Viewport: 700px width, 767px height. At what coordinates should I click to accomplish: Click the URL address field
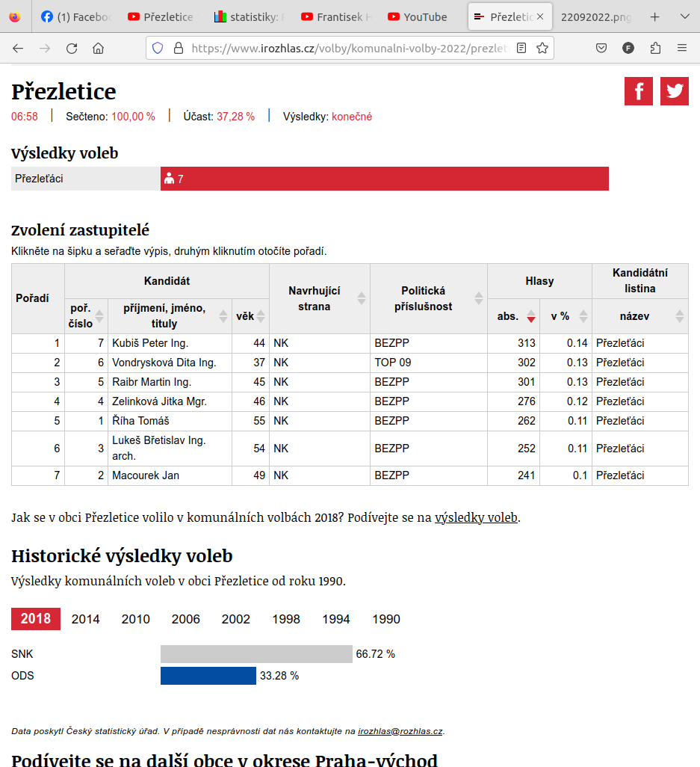coord(350,48)
